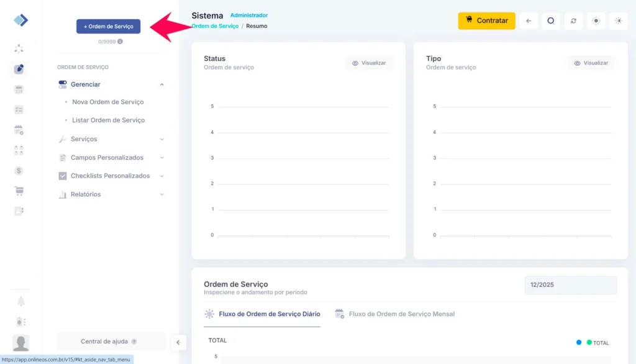
Task: Click the + Ordem de Serviço button
Action: coord(108,27)
